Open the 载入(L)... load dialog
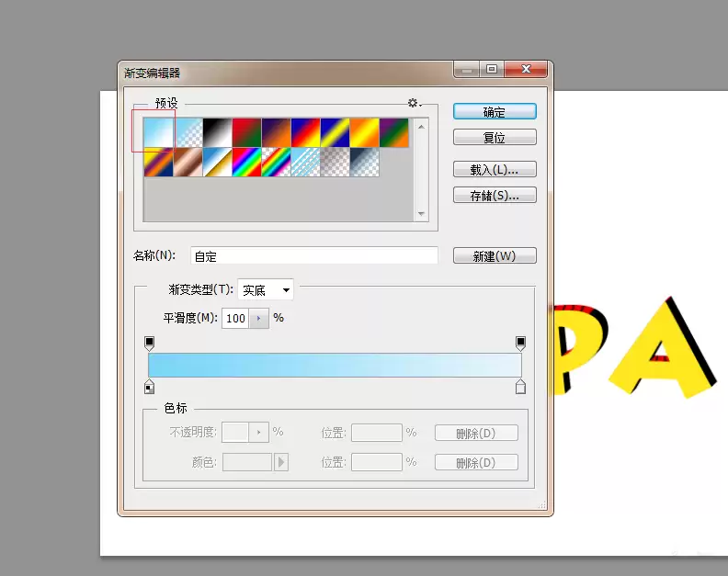 point(495,169)
